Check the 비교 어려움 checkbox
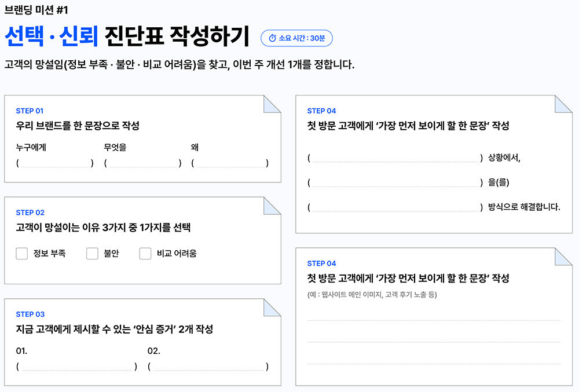 [145, 253]
